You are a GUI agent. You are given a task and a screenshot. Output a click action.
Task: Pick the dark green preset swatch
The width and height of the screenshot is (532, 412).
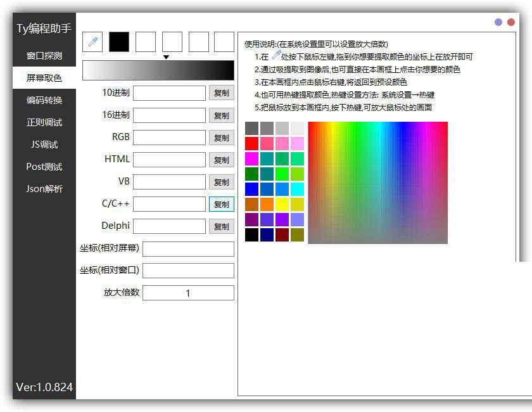(252, 174)
